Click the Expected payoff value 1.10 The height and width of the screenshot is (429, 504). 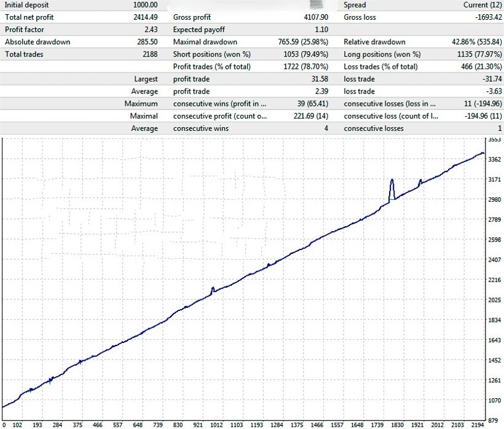[320, 30]
